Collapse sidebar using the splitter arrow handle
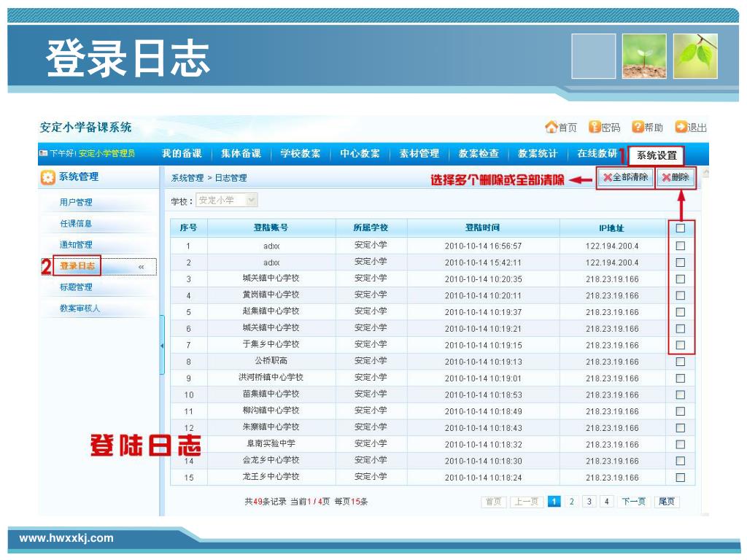The height and width of the screenshot is (560, 747). tap(162, 345)
